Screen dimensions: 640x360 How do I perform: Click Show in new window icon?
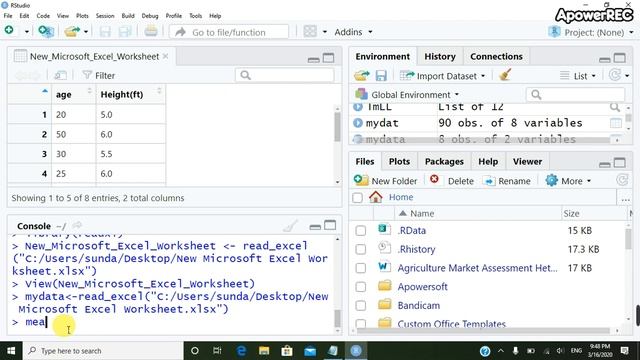point(60,75)
